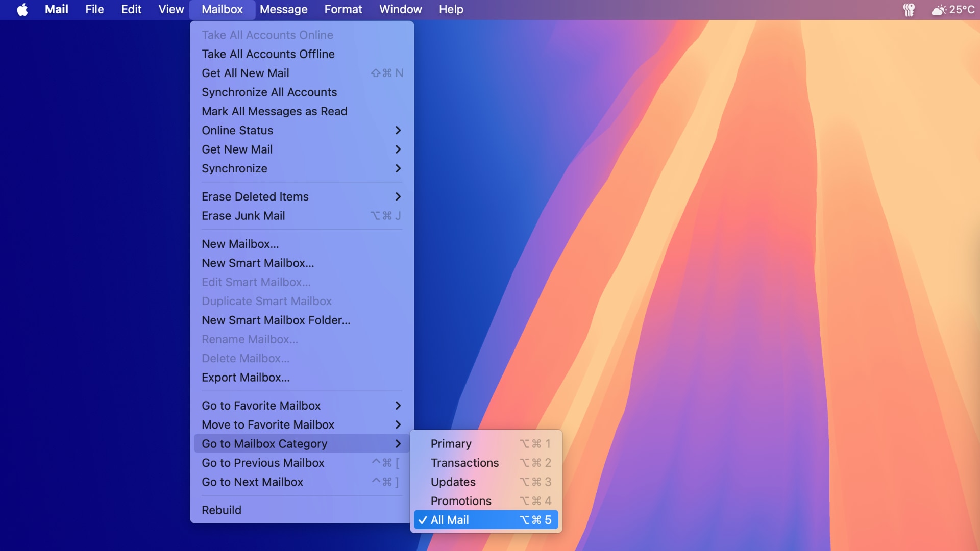Choose the Promotions mailbox category
This screenshot has width=980, height=551.
tap(485, 501)
